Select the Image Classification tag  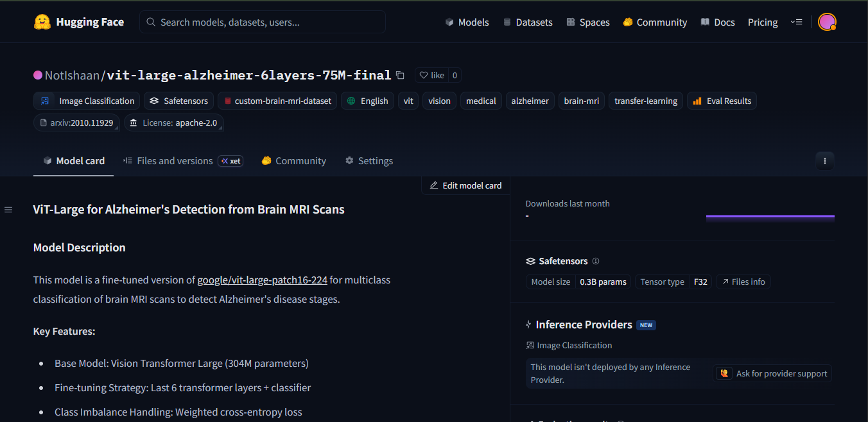87,101
